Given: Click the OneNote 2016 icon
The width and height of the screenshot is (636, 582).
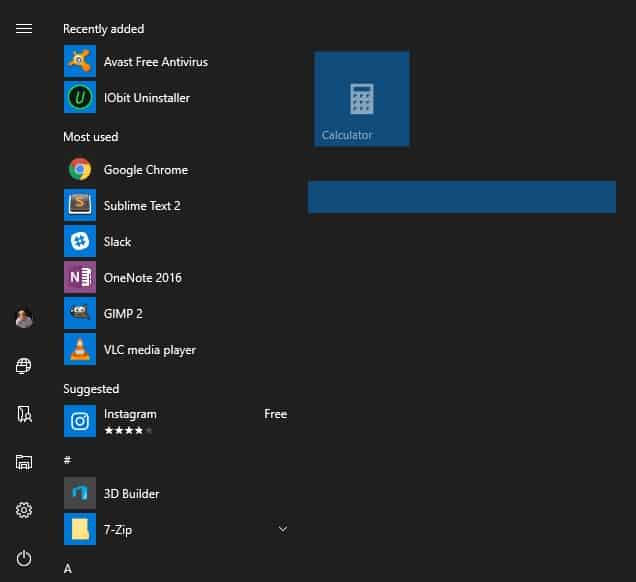Looking at the screenshot, I should (x=80, y=277).
